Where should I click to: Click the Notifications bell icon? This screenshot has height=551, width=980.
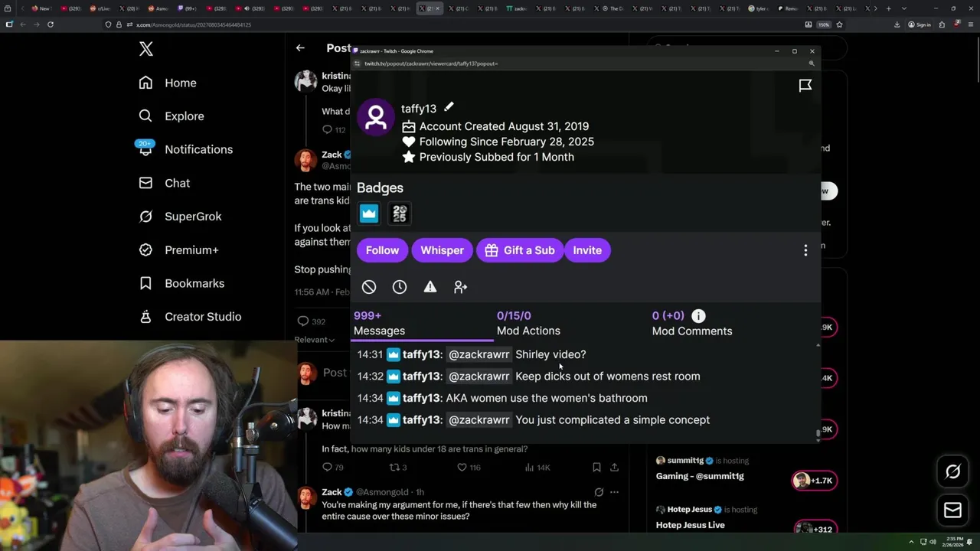[145, 150]
